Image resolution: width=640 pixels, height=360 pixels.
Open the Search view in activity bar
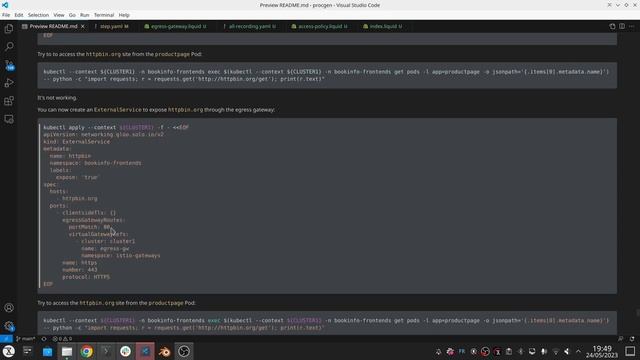pos(9,47)
